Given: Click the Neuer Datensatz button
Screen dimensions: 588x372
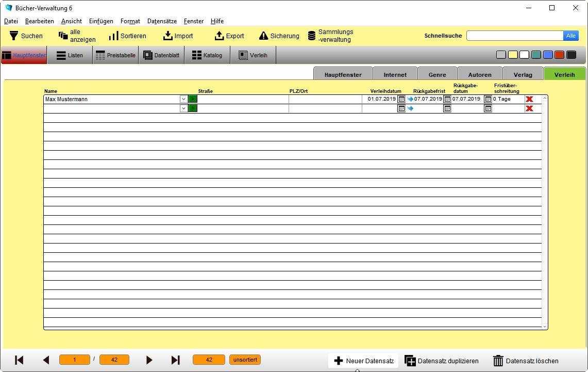Looking at the screenshot, I should (364, 361).
